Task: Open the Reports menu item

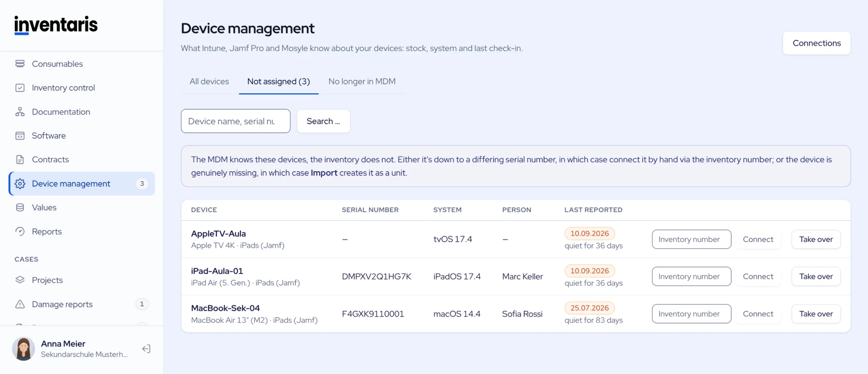Action: (82, 232)
